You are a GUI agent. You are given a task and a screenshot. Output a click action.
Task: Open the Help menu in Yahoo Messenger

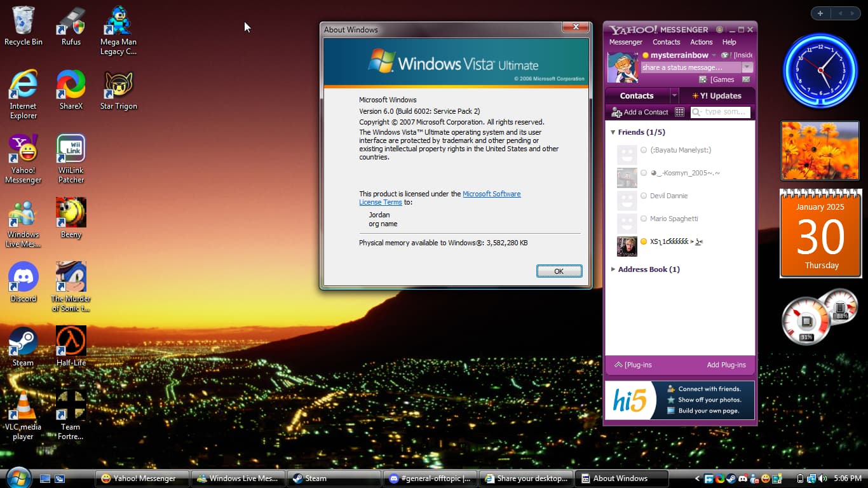pyautogui.click(x=729, y=42)
